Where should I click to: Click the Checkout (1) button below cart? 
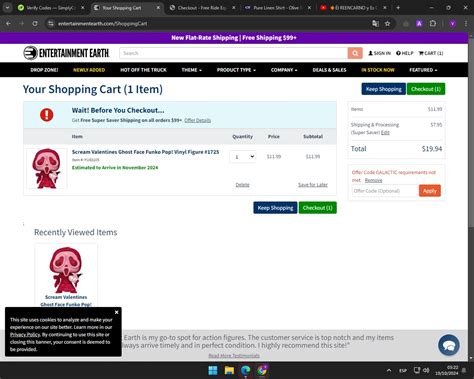click(318, 208)
